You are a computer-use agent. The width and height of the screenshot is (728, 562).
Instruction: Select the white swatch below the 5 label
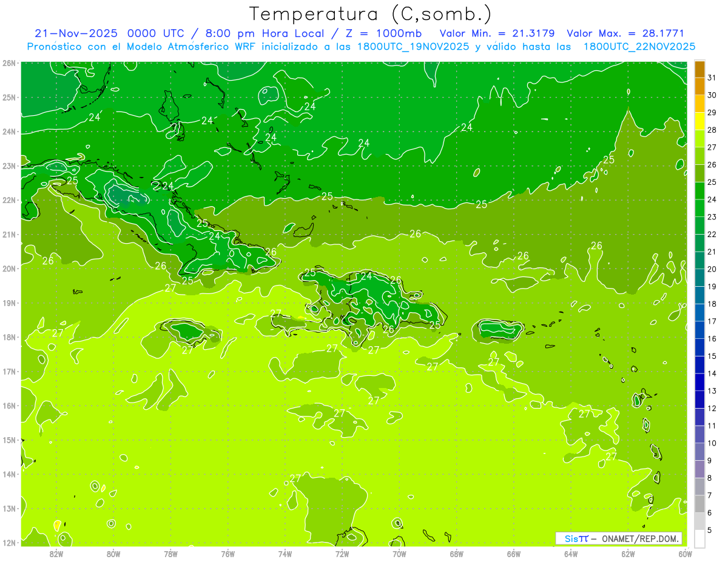pos(699,538)
